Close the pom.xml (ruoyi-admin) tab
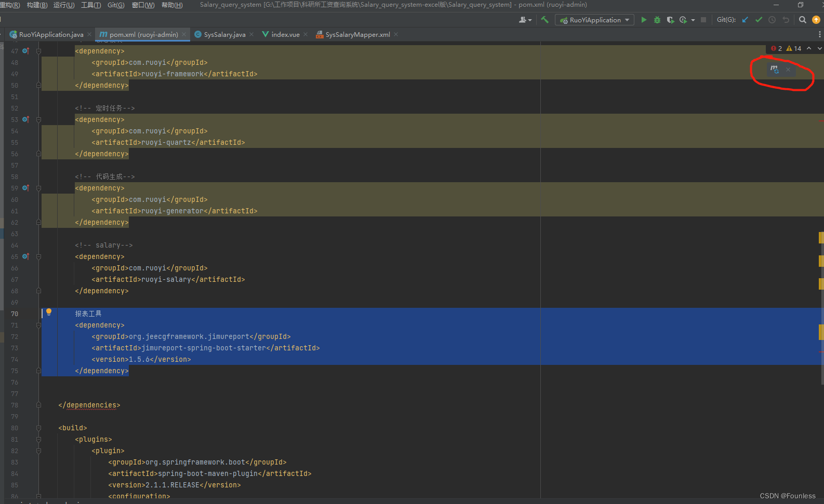 pyautogui.click(x=184, y=34)
